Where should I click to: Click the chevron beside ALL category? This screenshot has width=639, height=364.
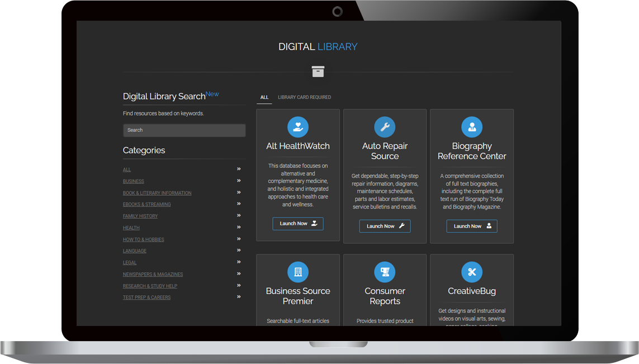pyautogui.click(x=239, y=169)
